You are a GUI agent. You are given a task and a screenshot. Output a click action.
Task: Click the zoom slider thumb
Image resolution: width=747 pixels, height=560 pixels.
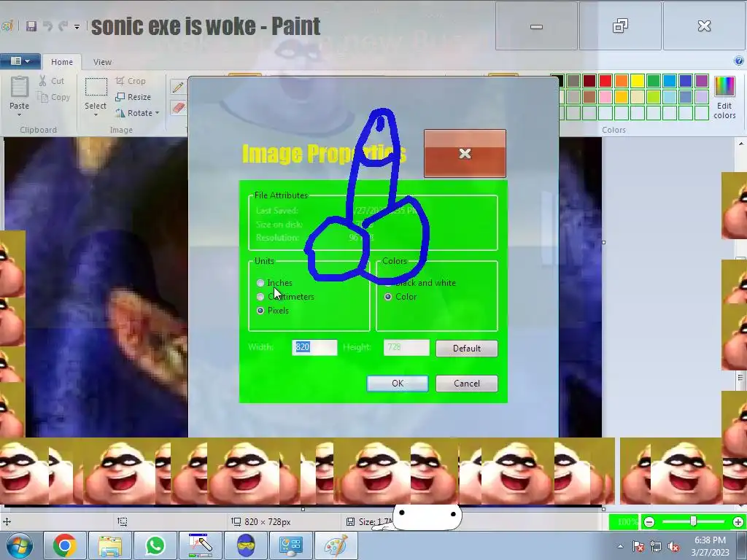pyautogui.click(x=694, y=522)
